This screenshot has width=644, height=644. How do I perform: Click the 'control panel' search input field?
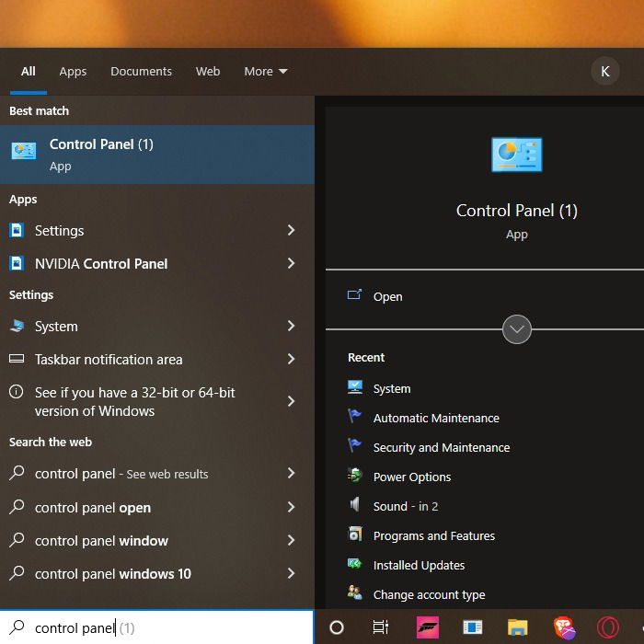point(156,627)
